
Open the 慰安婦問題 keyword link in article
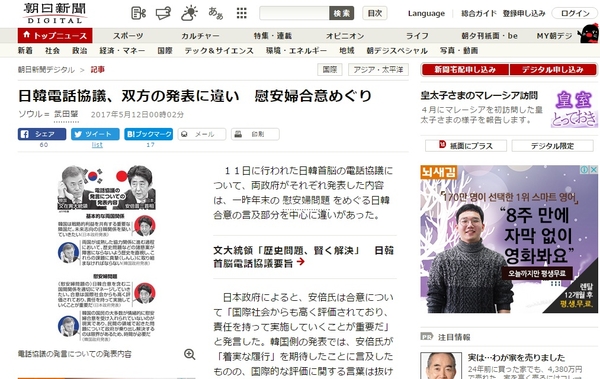[x=306, y=200]
